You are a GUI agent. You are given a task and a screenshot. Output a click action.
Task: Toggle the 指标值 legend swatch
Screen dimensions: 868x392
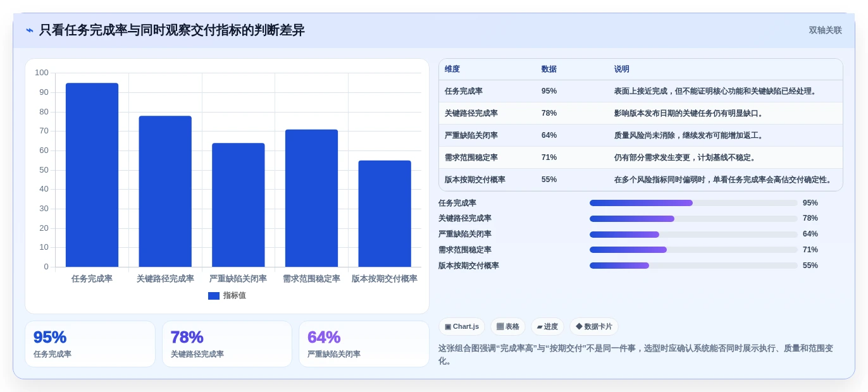point(214,296)
